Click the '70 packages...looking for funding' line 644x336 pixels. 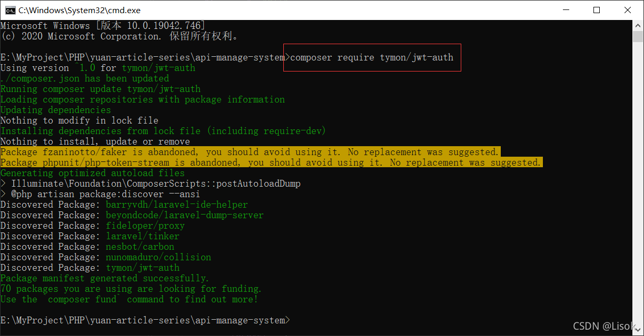pos(131,289)
